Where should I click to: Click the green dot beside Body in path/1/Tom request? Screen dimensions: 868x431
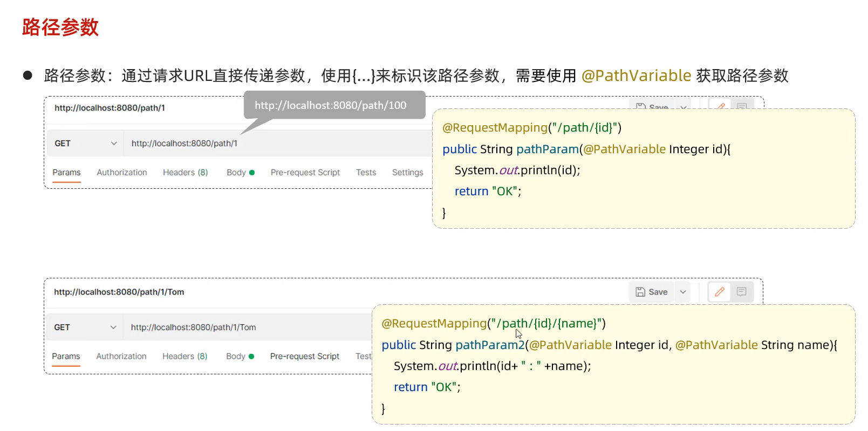(251, 357)
